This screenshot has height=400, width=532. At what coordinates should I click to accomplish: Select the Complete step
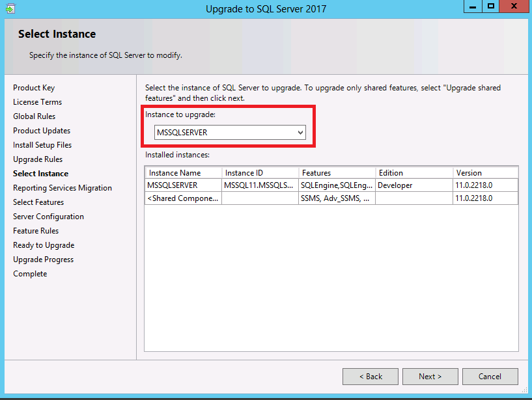pyautogui.click(x=30, y=274)
